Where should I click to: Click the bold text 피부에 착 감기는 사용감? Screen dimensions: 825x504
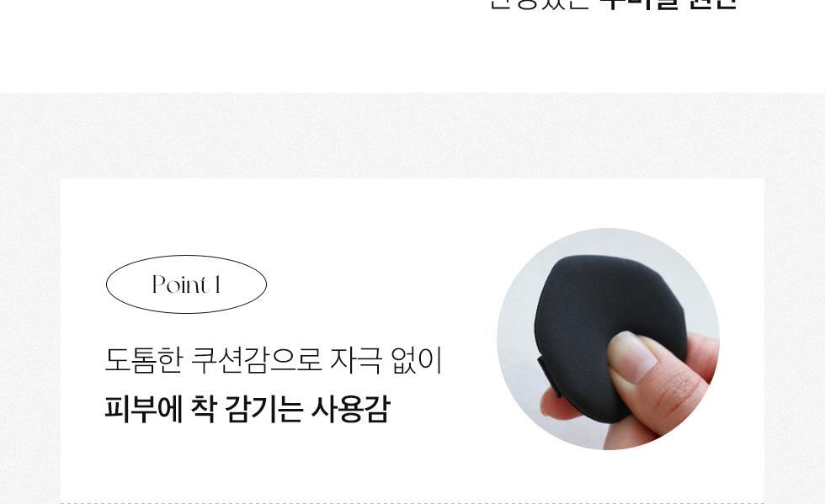tap(247, 409)
